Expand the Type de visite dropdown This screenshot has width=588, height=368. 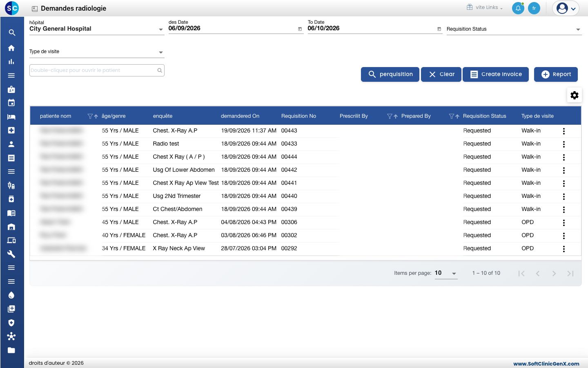(97, 52)
